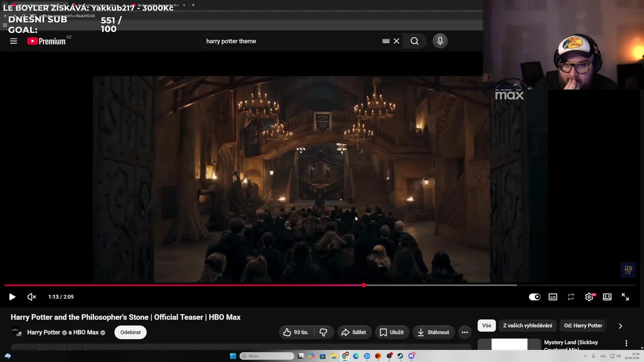
Task: Start voice search with microphone
Action: [440, 41]
